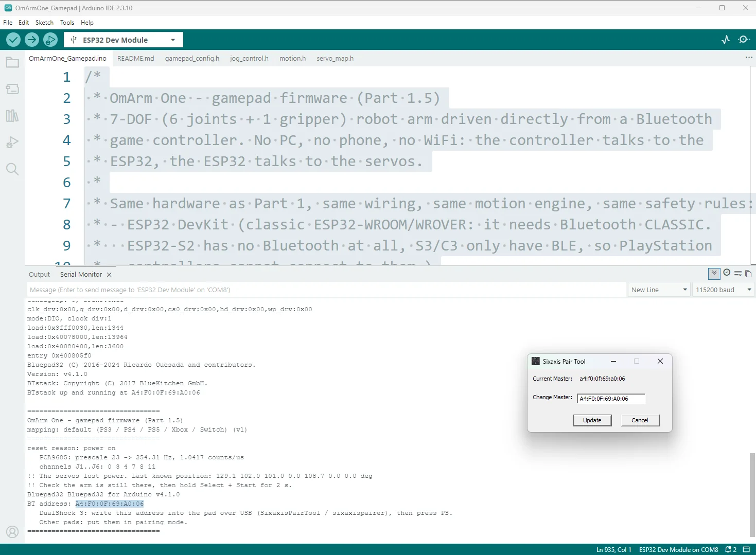The width and height of the screenshot is (756, 555).
Task: Upload the sketch with the arrow button
Action: 32,40
